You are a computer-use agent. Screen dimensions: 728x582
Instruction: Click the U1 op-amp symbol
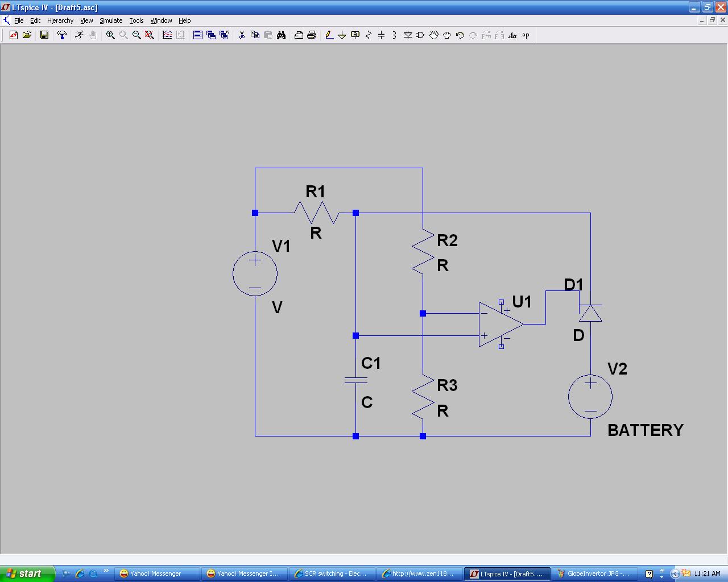[501, 324]
